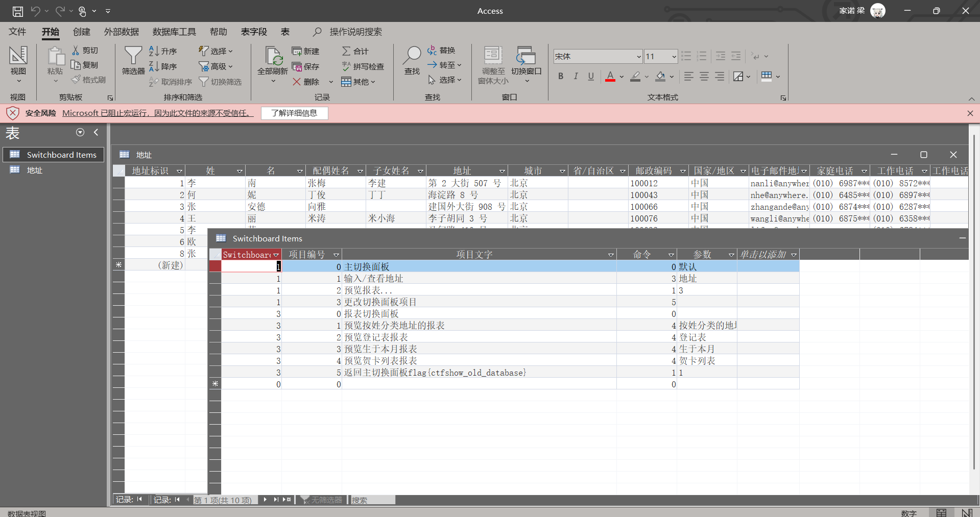Select datasheet view icon in status bar
This screenshot has width=980, height=517.
point(941,513)
